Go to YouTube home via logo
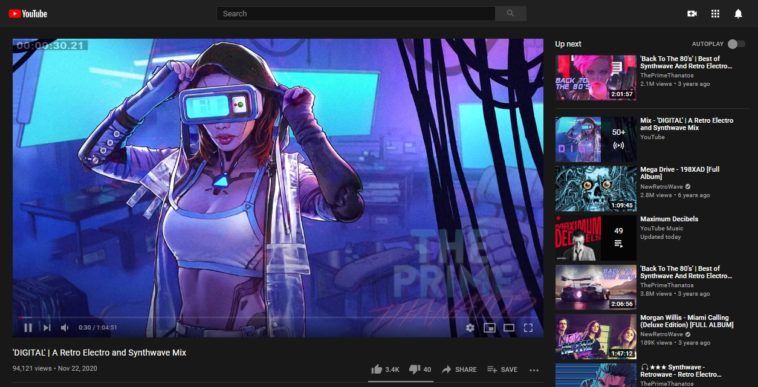 pyautogui.click(x=28, y=14)
